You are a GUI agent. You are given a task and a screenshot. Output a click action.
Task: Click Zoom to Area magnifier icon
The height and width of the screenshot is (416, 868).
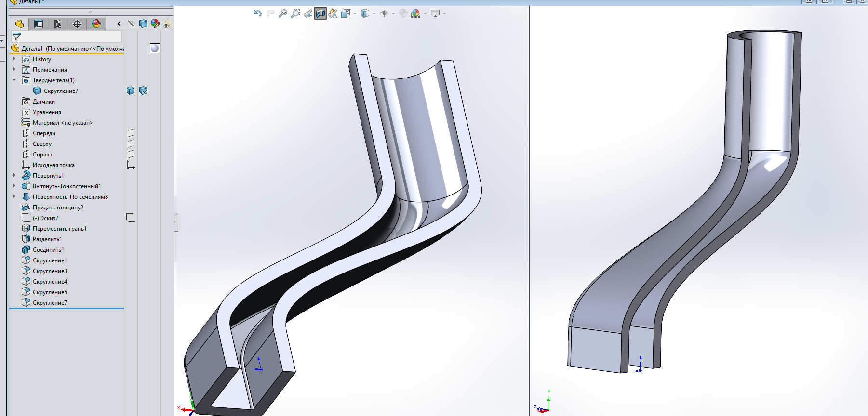click(x=295, y=13)
